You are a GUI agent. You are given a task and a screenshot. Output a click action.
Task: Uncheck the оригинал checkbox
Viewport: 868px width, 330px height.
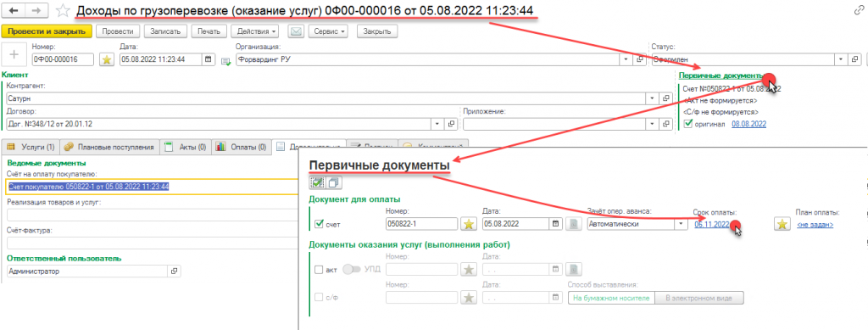click(x=688, y=124)
